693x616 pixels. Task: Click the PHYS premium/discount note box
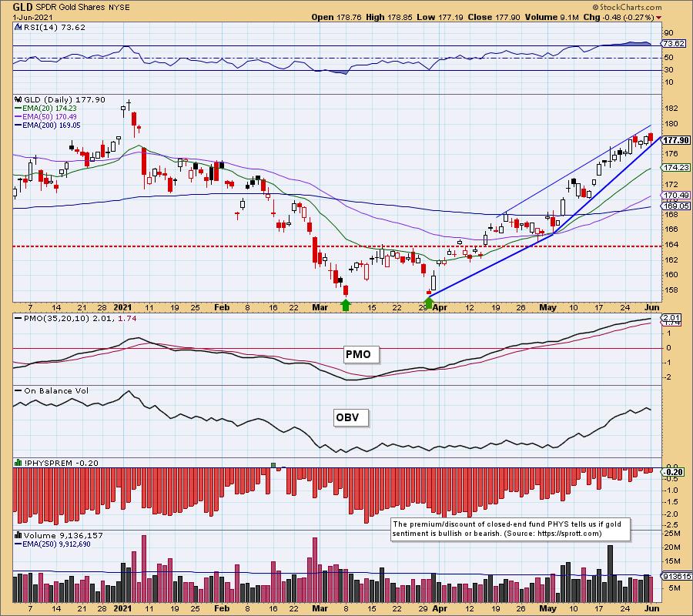511,529
